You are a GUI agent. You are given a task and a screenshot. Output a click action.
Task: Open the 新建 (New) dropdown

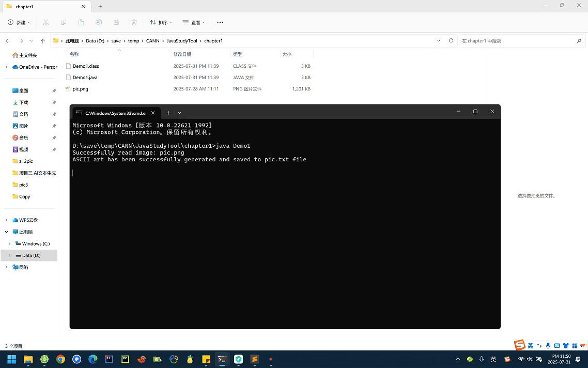click(19, 23)
